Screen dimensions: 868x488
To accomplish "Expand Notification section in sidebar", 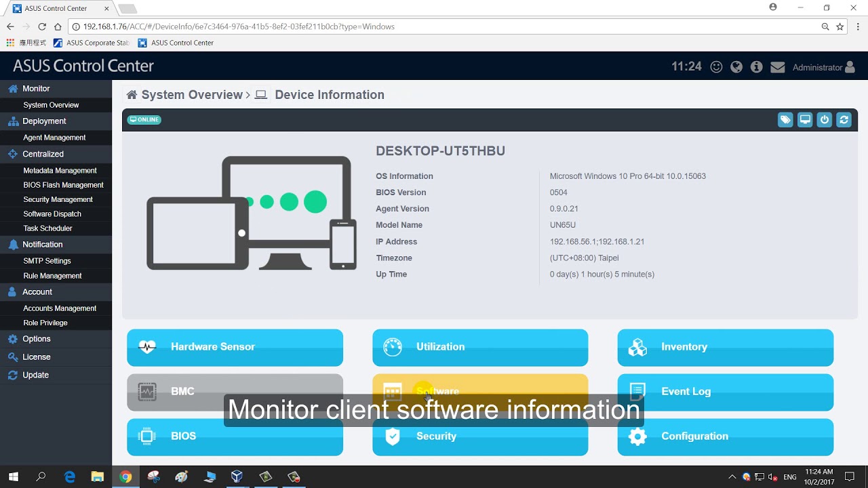I will point(56,245).
